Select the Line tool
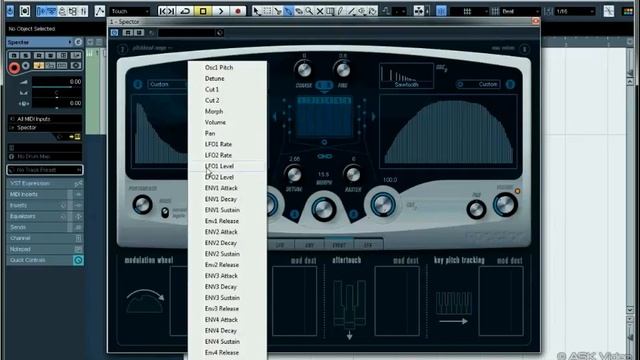 coord(351,11)
